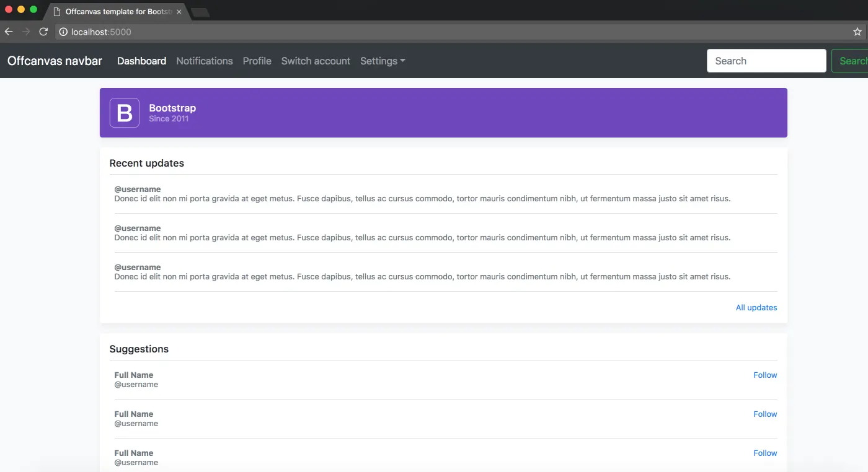Click the @username under the first Full Name
The height and width of the screenshot is (472, 868).
coord(136,385)
